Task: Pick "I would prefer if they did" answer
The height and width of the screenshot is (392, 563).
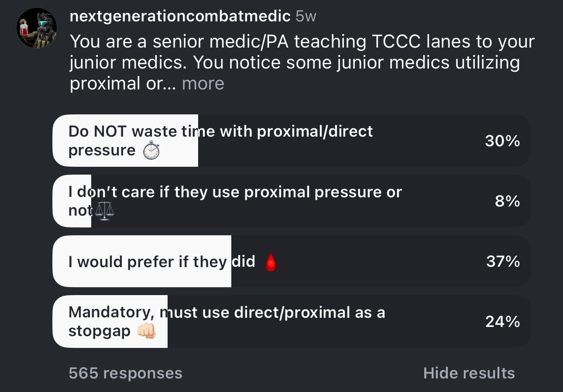Action: 161,262
